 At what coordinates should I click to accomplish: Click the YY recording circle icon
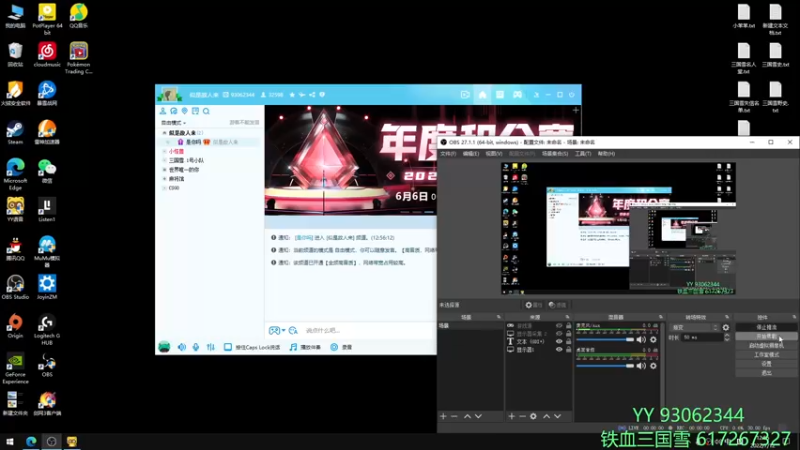pyautogui.click(x=334, y=347)
